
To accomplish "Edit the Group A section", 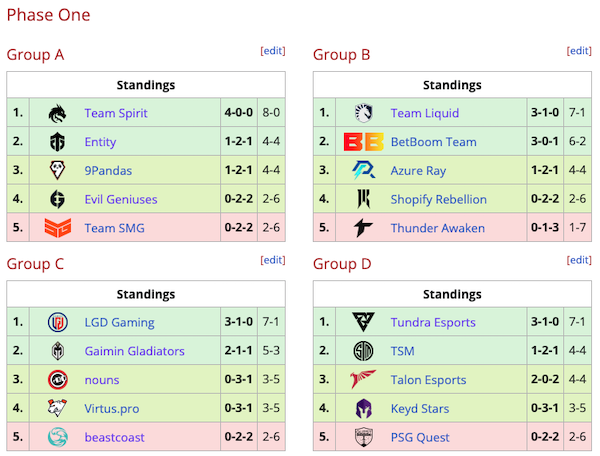I will coord(272,51).
